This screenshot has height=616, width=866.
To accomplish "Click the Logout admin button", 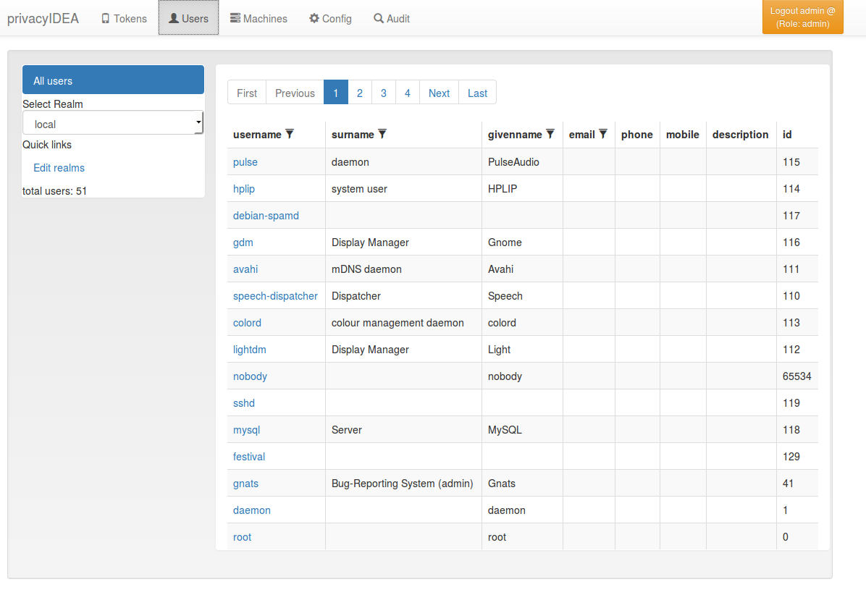I will pyautogui.click(x=802, y=16).
